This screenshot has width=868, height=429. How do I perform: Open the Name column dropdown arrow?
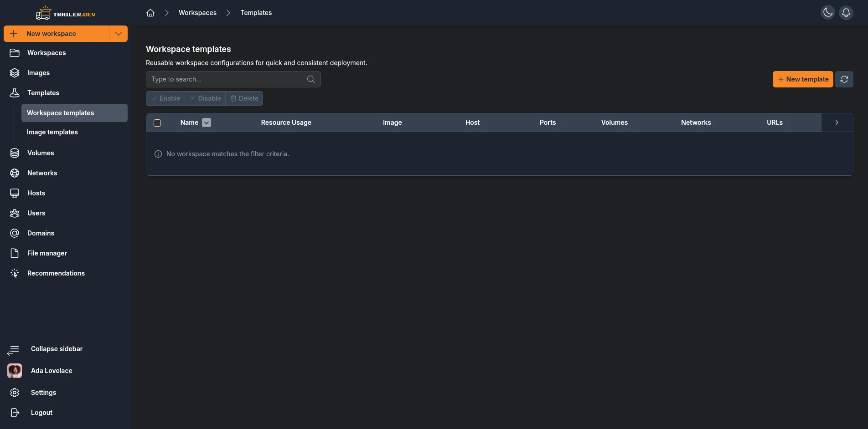pyautogui.click(x=207, y=123)
